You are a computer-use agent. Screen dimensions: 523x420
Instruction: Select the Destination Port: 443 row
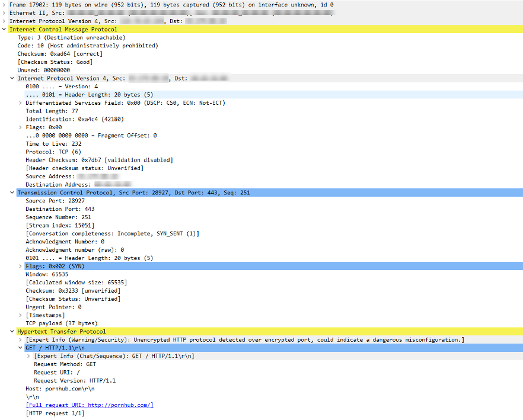tap(60, 209)
